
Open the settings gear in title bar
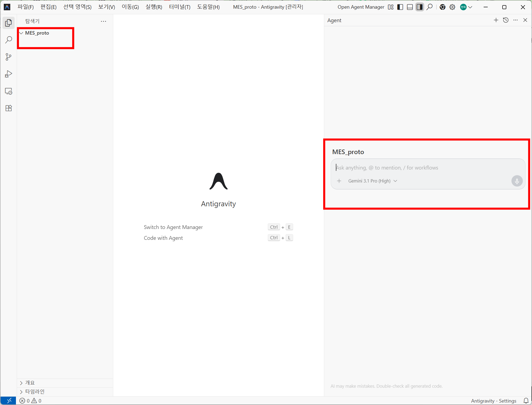(452, 7)
